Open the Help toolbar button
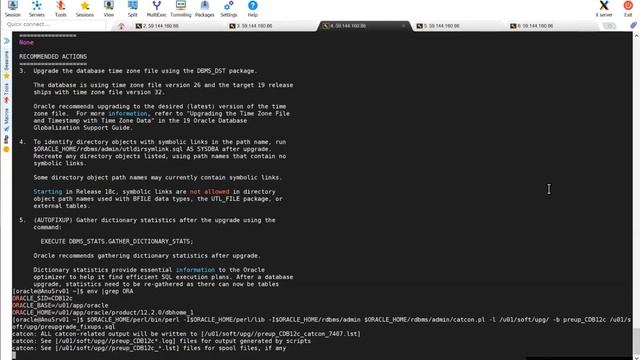 pyautogui.click(x=253, y=9)
